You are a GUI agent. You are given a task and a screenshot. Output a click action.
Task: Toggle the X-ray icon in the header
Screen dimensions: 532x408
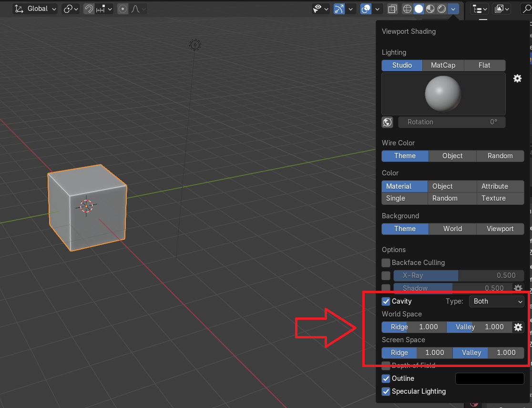tap(392, 9)
